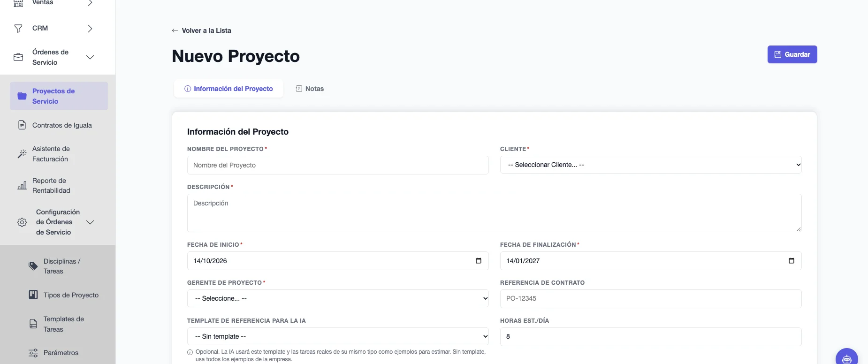This screenshot has height=364, width=868.
Task: Click the Configuración de Órdenes gear icon
Action: click(x=22, y=222)
